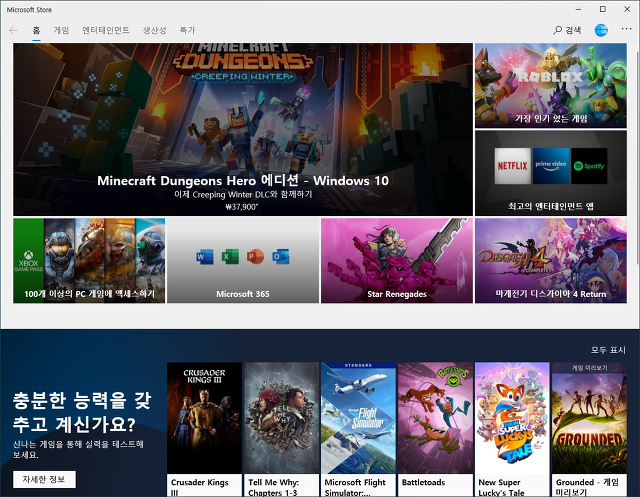This screenshot has width=640, height=497.
Task: Open the search magnifier button
Action: click(567, 30)
